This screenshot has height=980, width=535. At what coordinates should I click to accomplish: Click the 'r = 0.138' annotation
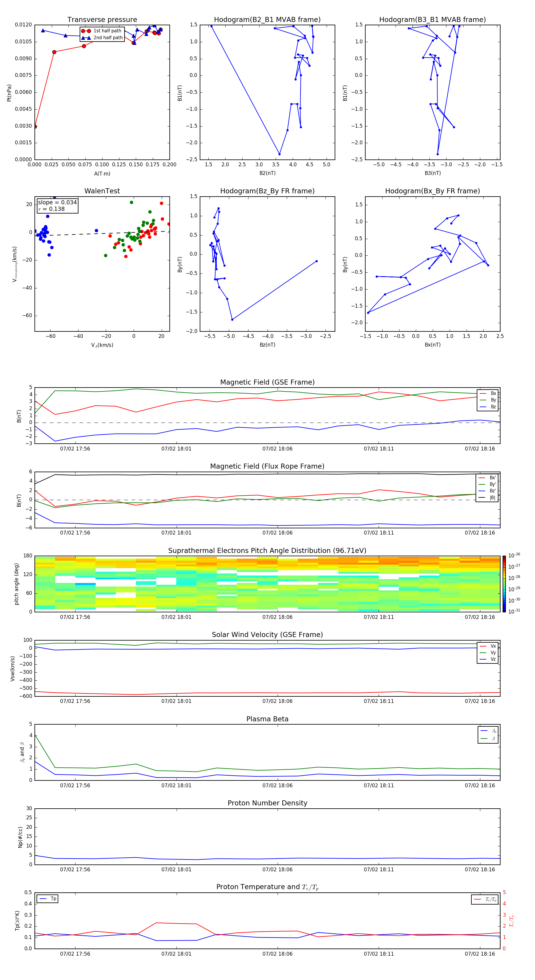(x=51, y=209)
